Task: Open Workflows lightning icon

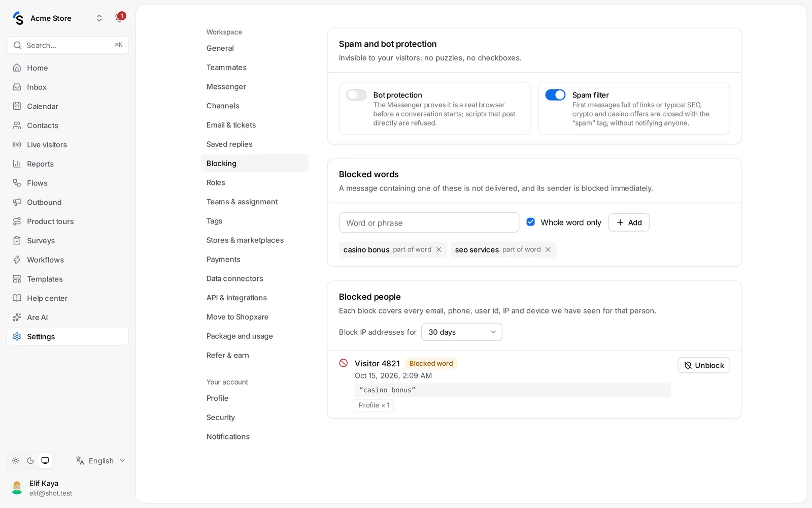Action: point(17,260)
